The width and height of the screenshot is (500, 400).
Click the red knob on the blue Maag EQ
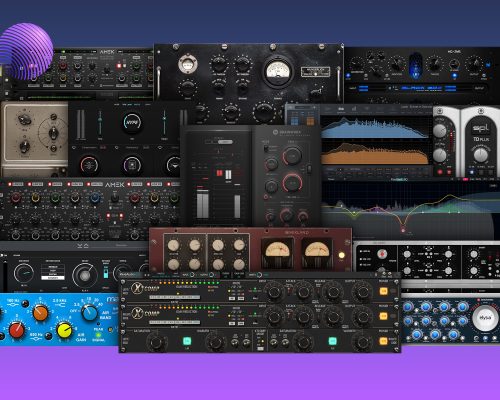17,330
